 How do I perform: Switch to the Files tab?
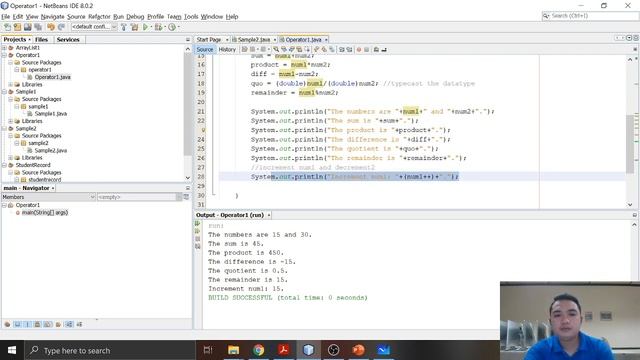41,40
